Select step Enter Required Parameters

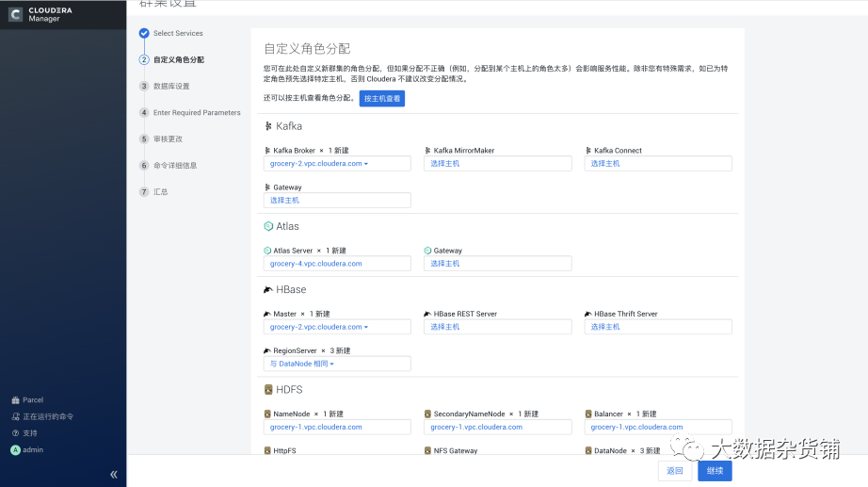(197, 112)
